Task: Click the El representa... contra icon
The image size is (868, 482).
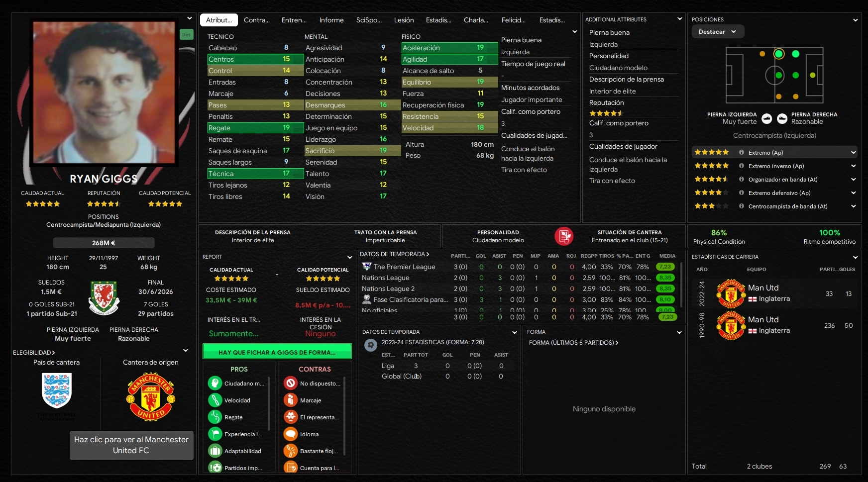Action: coord(291,417)
